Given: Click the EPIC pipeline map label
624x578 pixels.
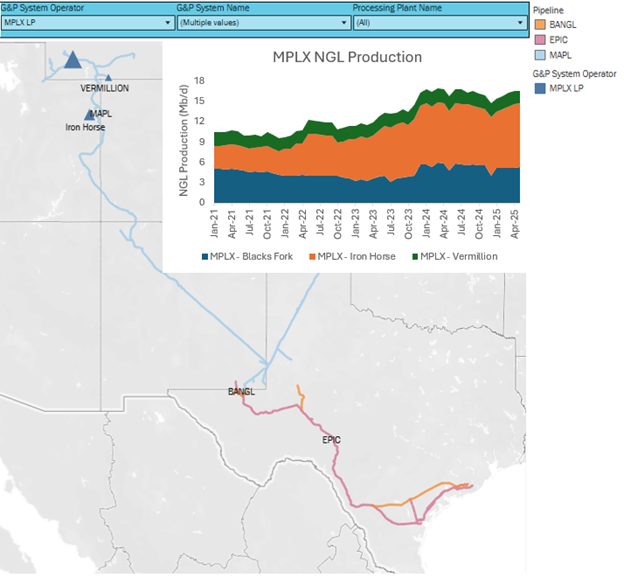Looking at the screenshot, I should click(x=332, y=440).
